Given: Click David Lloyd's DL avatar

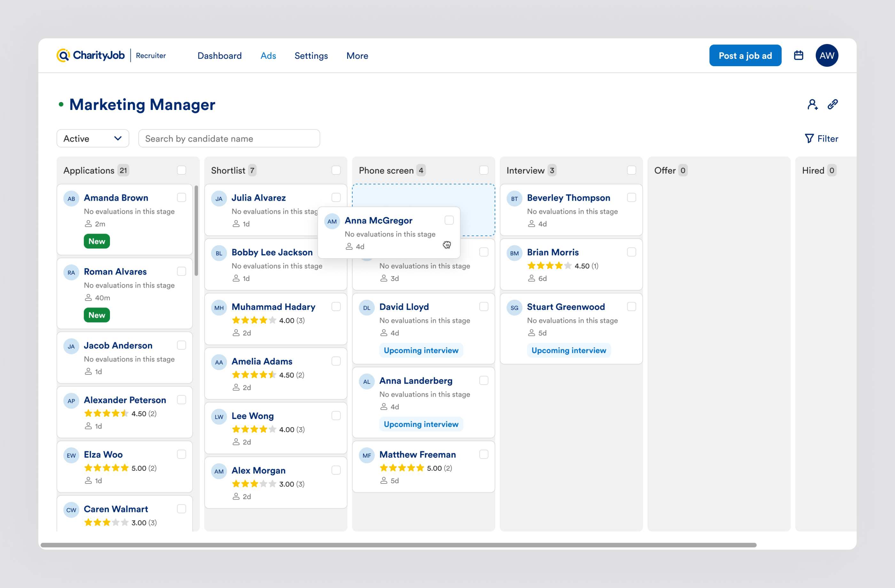Looking at the screenshot, I should [x=367, y=307].
